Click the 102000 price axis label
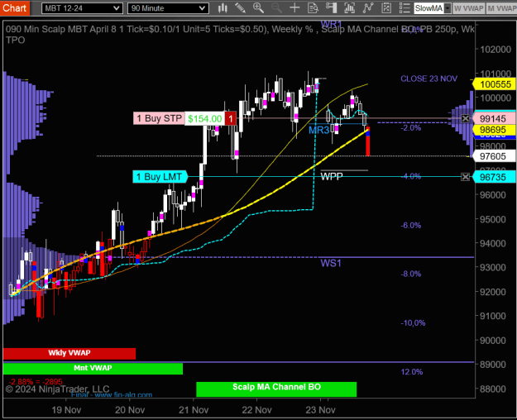This screenshot has width=517, height=420. (495, 50)
